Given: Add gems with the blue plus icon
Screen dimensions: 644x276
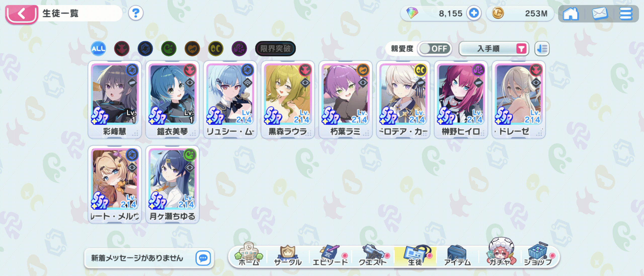Looking at the screenshot, I should (474, 13).
